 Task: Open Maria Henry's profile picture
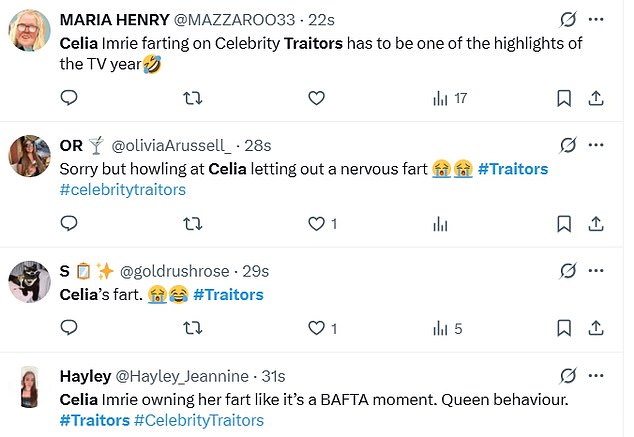[x=30, y=33]
